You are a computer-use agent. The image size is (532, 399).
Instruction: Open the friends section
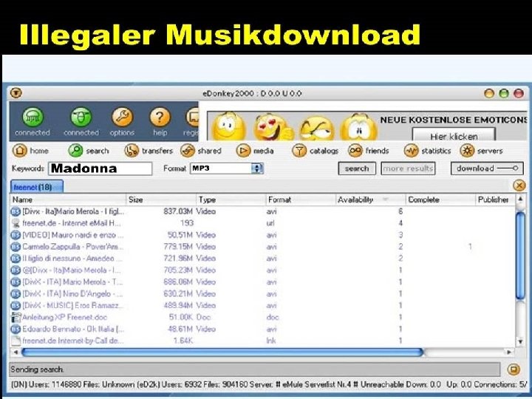[x=369, y=151]
